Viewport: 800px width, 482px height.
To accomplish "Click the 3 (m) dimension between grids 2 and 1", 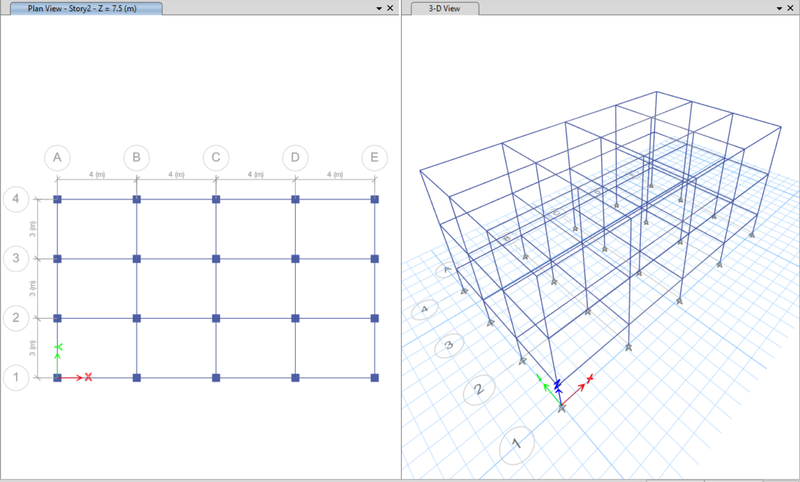I will pos(32,348).
